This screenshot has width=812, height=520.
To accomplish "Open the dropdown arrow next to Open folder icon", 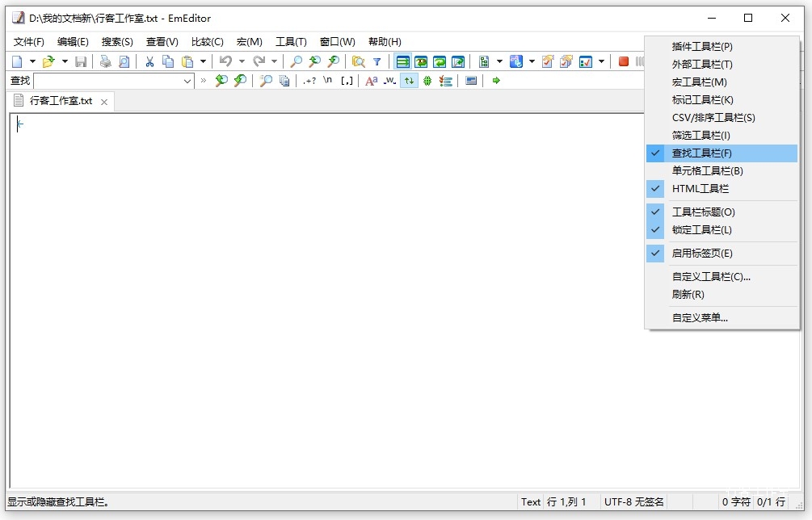I will (x=65, y=62).
